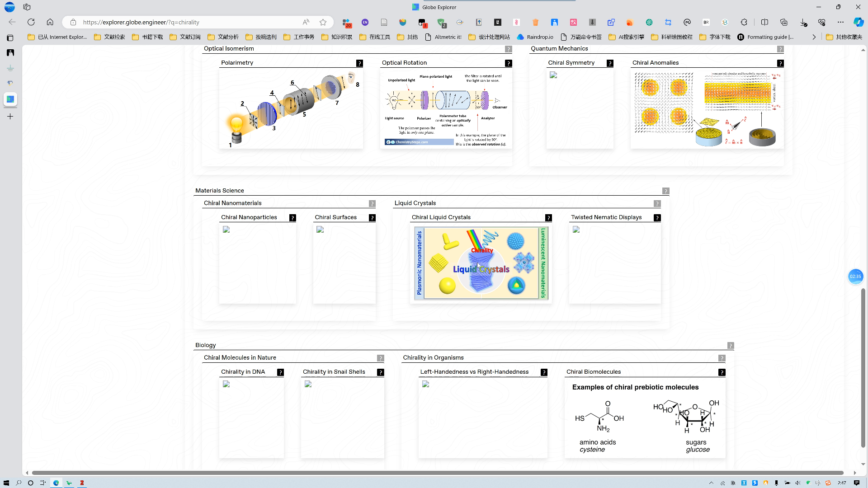Open help icon for Chirality in Organisms

tap(722, 358)
